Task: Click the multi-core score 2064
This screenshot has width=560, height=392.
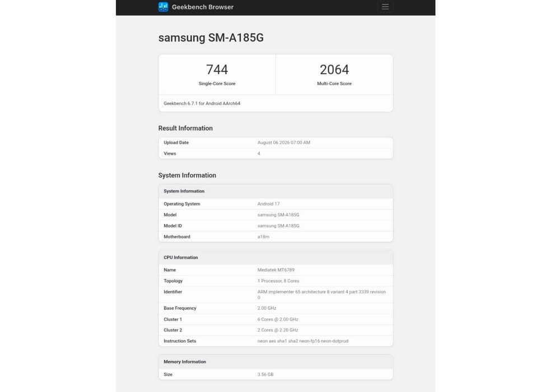Action: (334, 69)
